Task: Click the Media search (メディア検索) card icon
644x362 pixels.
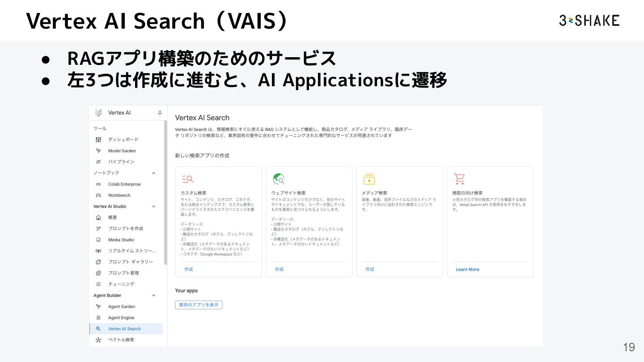Action: pos(369,179)
